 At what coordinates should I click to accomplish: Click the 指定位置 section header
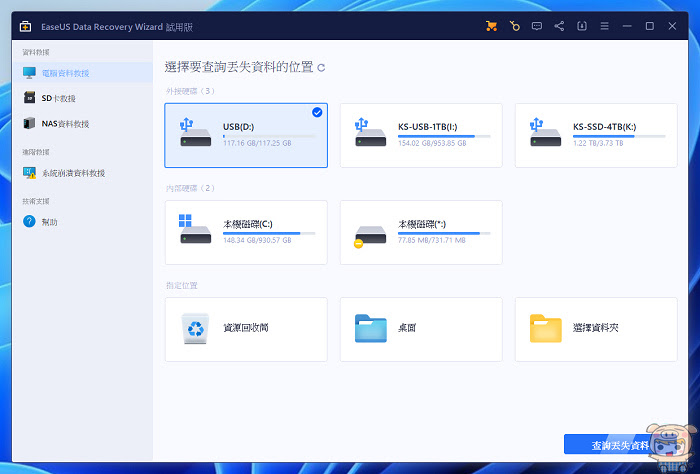click(182, 285)
